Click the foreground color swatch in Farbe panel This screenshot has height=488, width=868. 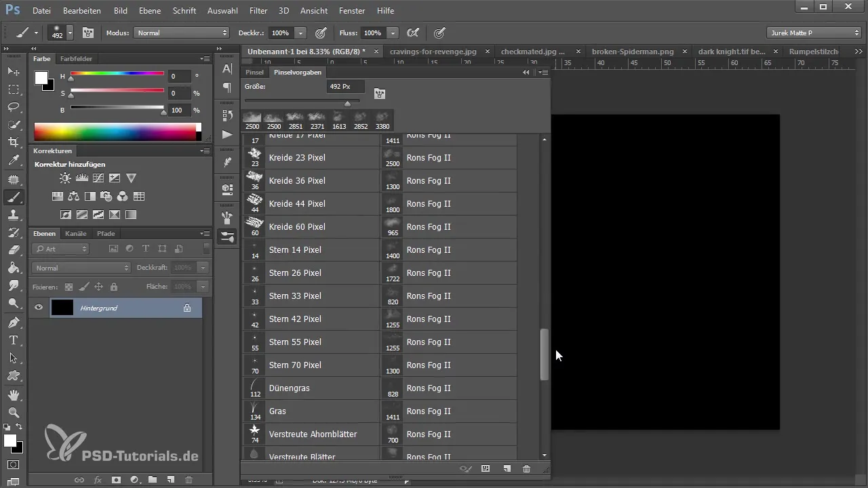click(41, 77)
